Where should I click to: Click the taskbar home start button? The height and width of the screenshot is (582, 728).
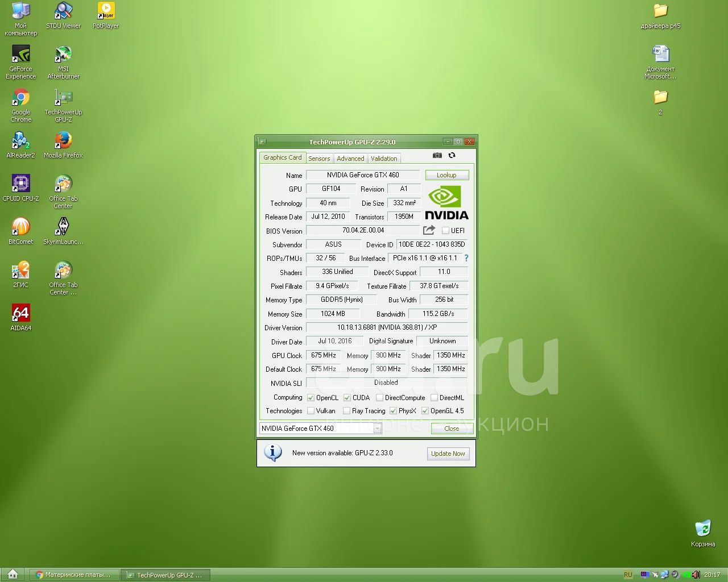(x=13, y=575)
